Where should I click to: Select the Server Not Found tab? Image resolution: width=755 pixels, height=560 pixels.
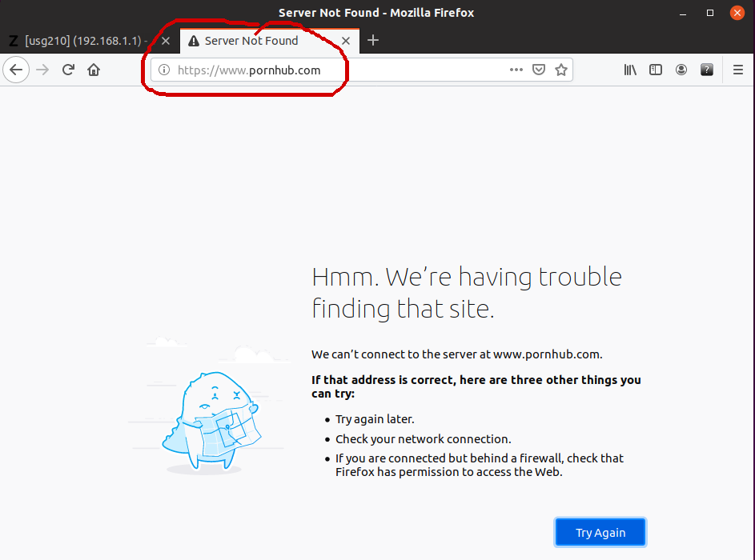[270, 41]
